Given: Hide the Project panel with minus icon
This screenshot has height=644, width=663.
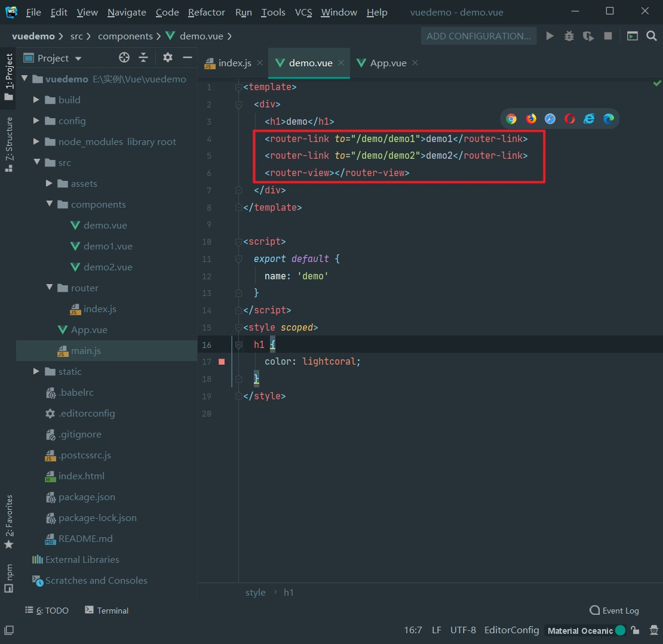Looking at the screenshot, I should point(188,57).
